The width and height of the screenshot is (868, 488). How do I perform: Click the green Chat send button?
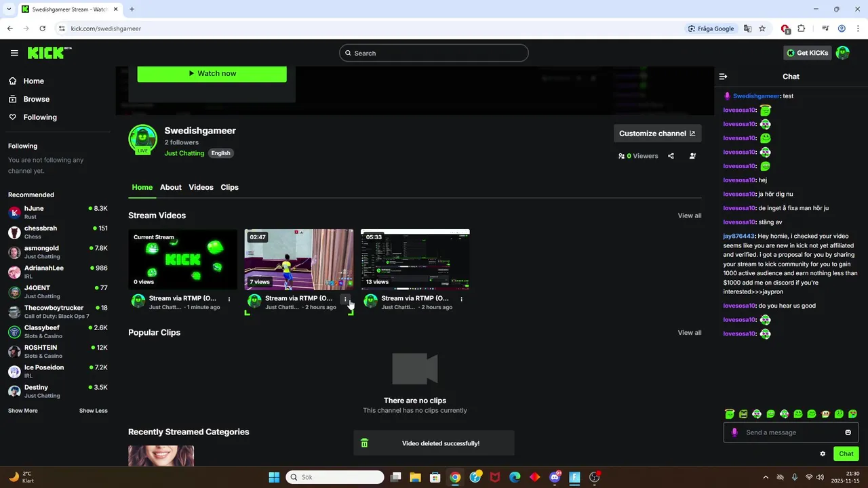tap(846, 454)
